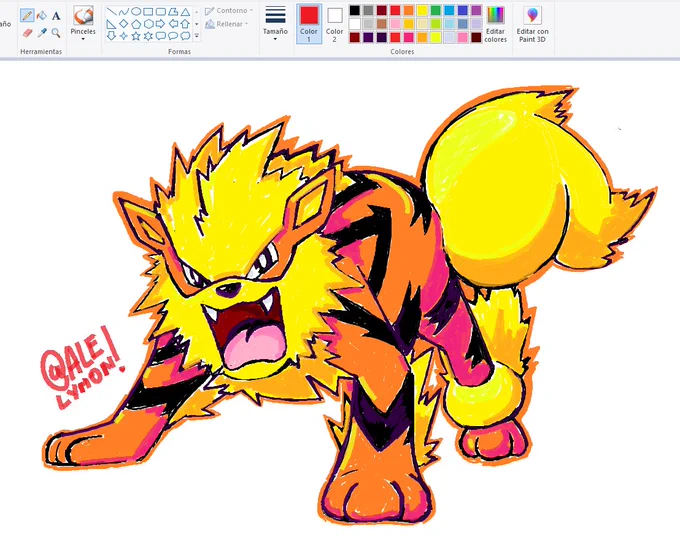Select the Four-point star shape
The width and height of the screenshot is (680, 539).
click(124, 36)
